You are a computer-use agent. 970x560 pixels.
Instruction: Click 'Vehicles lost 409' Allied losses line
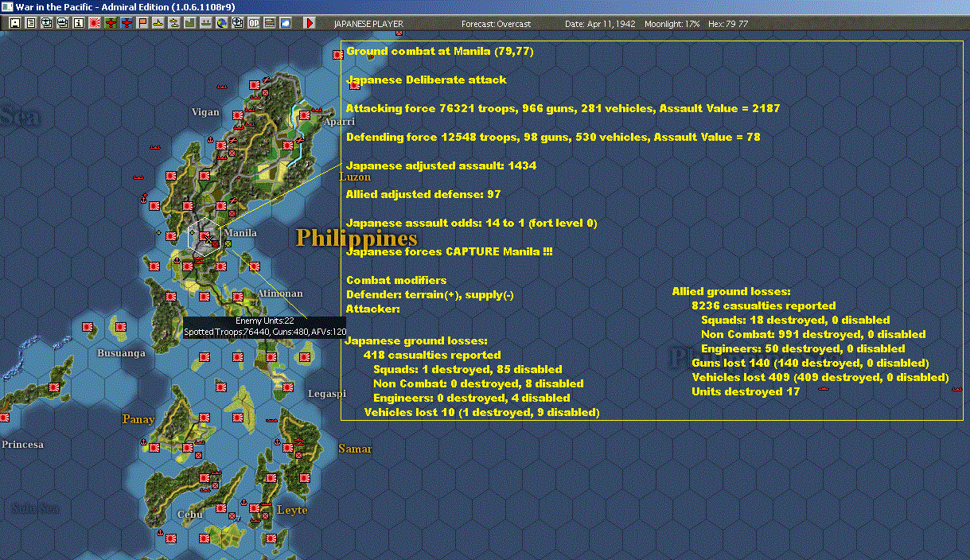820,377
